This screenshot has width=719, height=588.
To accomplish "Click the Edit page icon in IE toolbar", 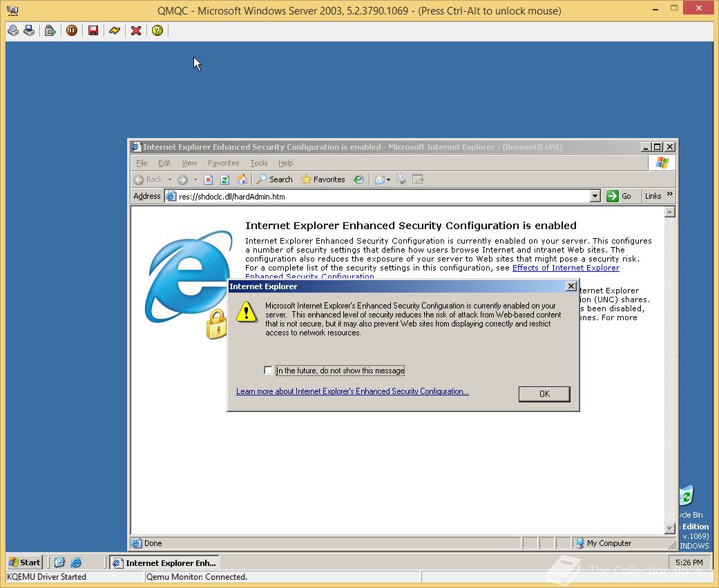I will click(418, 179).
